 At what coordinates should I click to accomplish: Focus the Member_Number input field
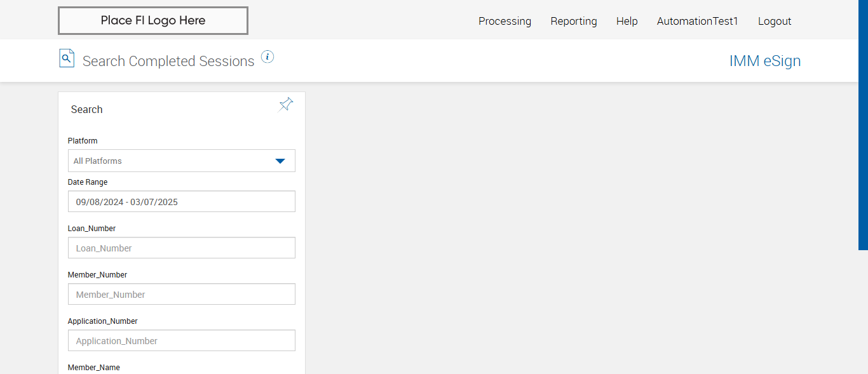tap(182, 295)
